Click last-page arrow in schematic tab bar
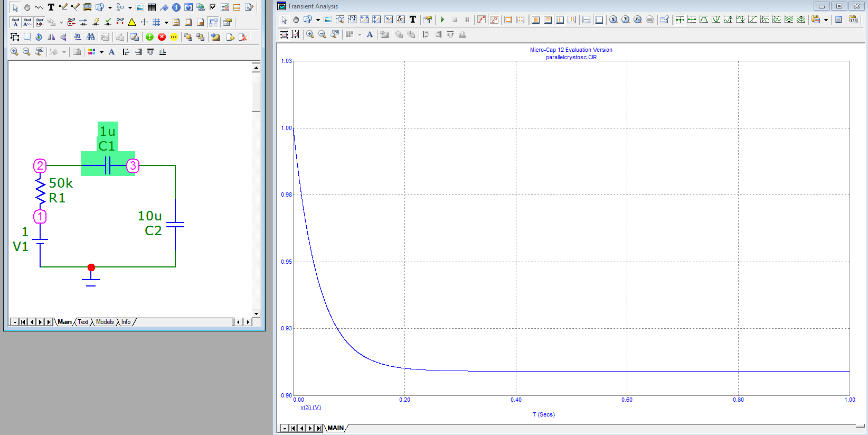 coord(49,322)
